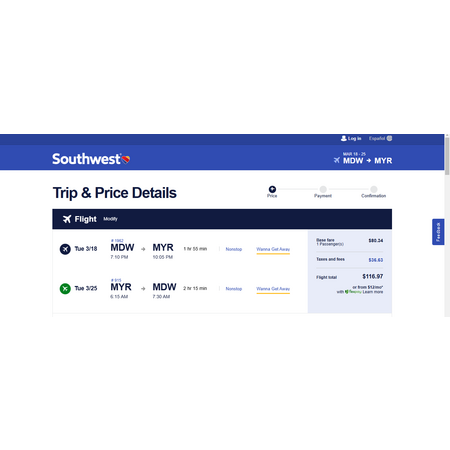
Task: Click the Payment step circle
Action: coord(323,189)
